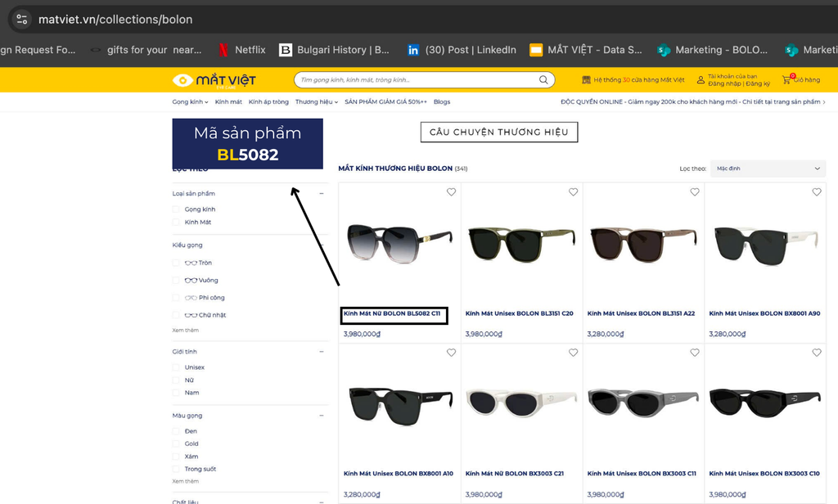Collapse the Loại sản phẩm filter section
This screenshot has width=838, height=504.
pyautogui.click(x=321, y=193)
